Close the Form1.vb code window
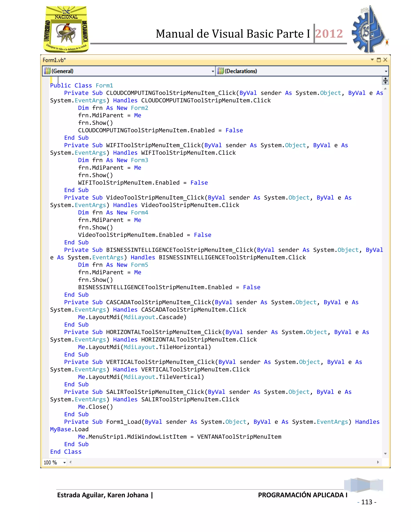This screenshot has height=532, width=411. click(x=385, y=60)
